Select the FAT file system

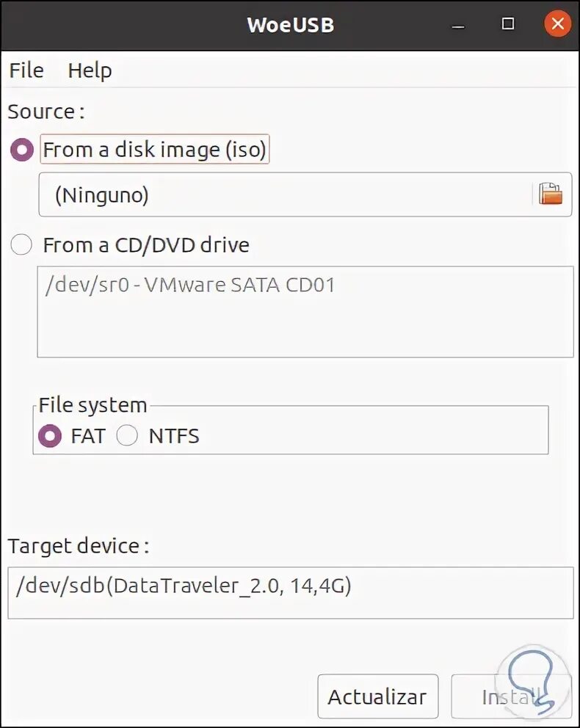pos(50,436)
